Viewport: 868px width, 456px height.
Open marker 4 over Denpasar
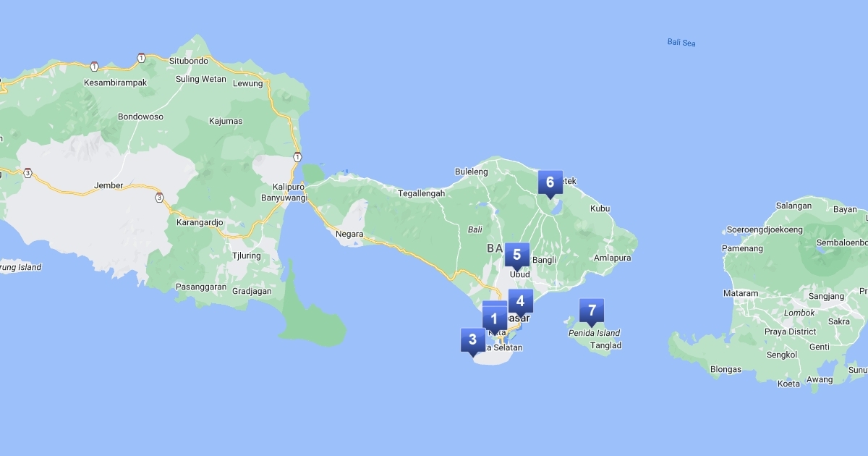[520, 301]
